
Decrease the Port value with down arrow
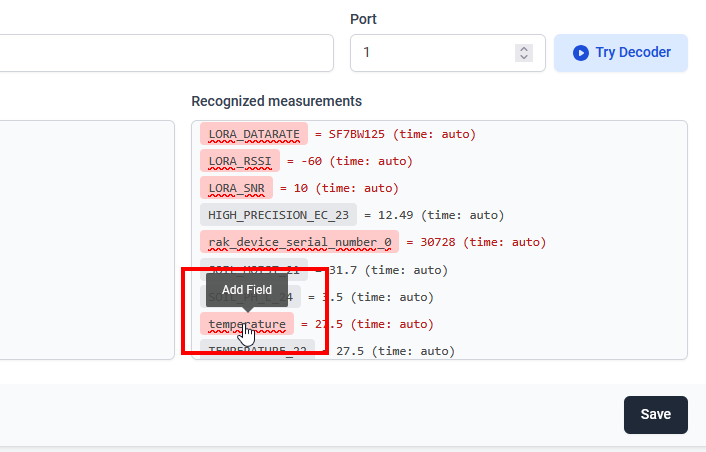click(x=524, y=58)
